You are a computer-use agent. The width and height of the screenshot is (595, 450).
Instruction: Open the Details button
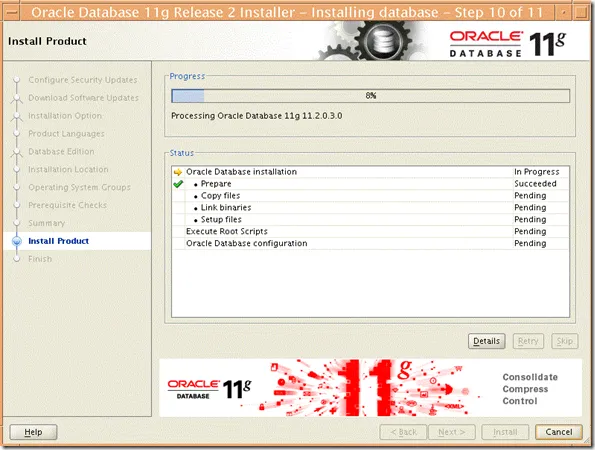tap(486, 341)
